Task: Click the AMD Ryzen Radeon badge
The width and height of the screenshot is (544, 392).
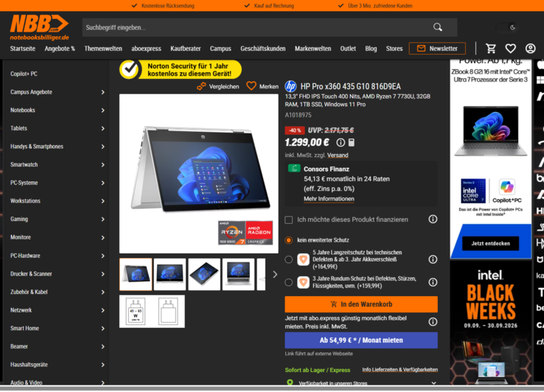Action: click(245, 232)
